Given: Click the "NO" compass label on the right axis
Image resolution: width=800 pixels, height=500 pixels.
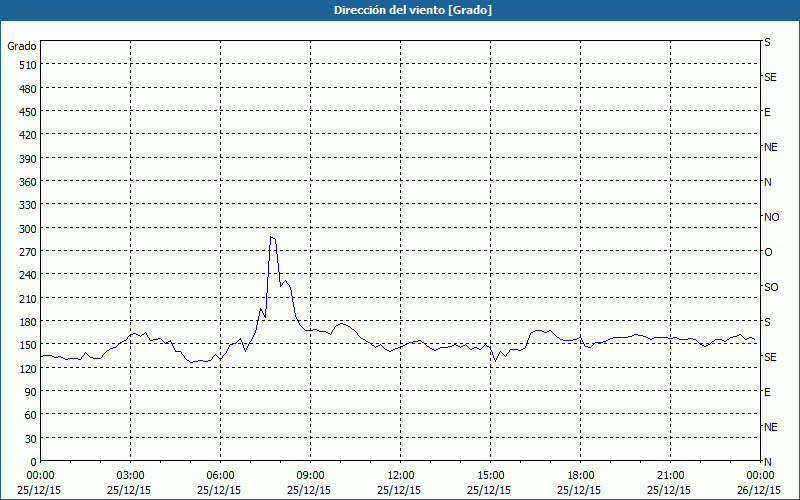Looking at the screenshot, I should pyautogui.click(x=771, y=217).
